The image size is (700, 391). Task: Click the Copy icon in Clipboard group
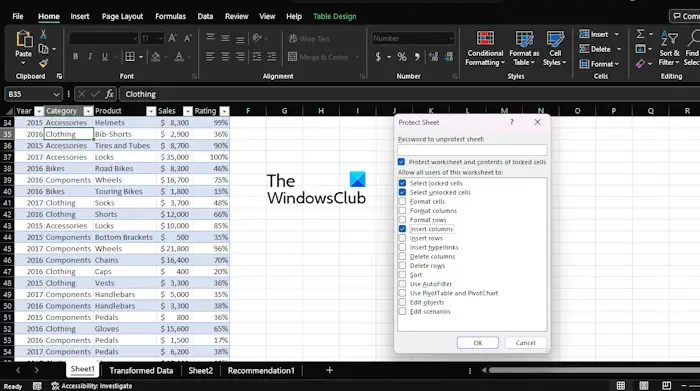pyautogui.click(x=43, y=49)
